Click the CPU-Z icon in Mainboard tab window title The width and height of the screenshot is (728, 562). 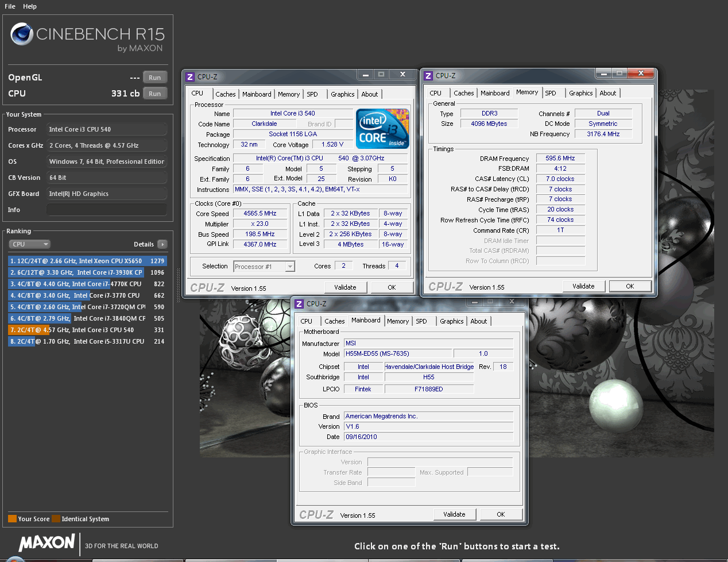point(299,303)
